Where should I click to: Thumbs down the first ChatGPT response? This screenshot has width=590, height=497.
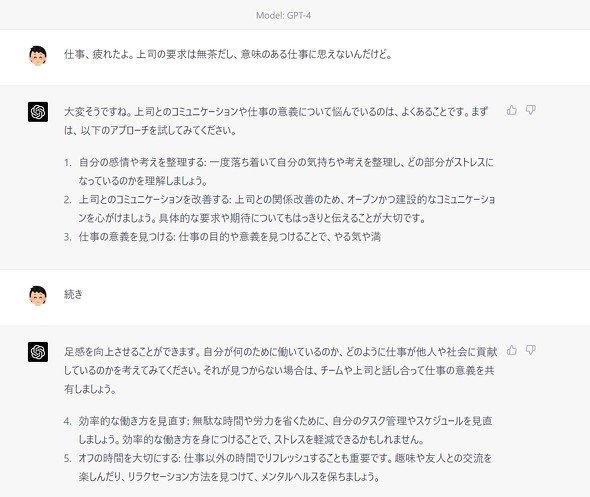[531, 110]
